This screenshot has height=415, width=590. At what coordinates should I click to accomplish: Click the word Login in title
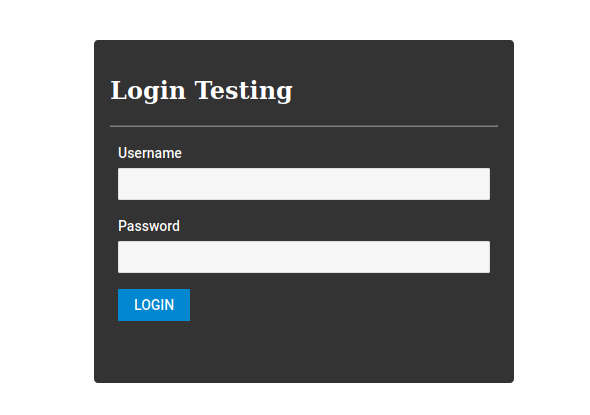148,91
